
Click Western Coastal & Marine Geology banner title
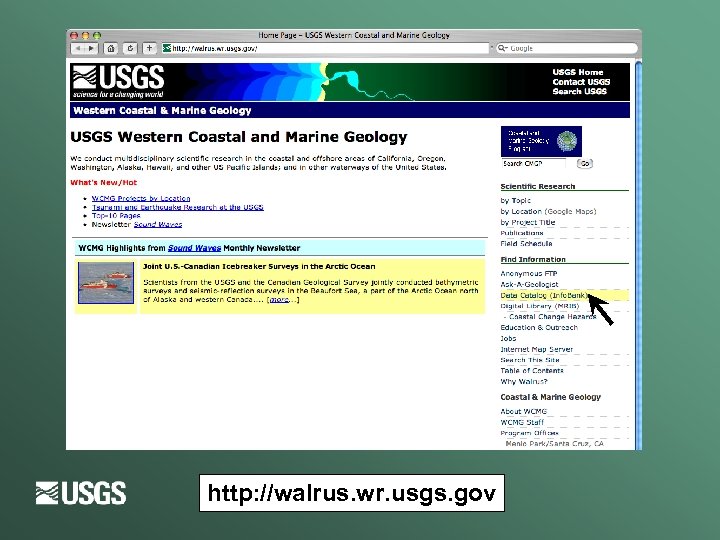click(162, 111)
